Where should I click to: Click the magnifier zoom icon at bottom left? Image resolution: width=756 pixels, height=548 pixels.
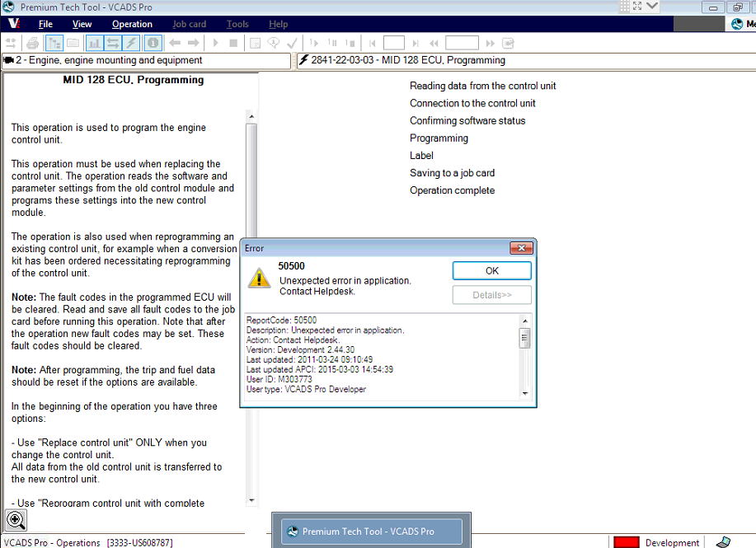16,520
